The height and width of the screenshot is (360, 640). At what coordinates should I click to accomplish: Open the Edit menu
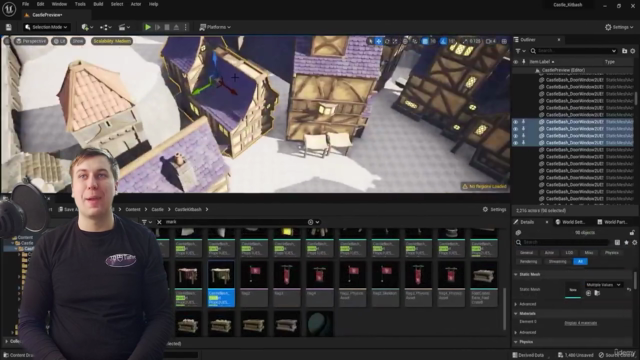[40, 4]
